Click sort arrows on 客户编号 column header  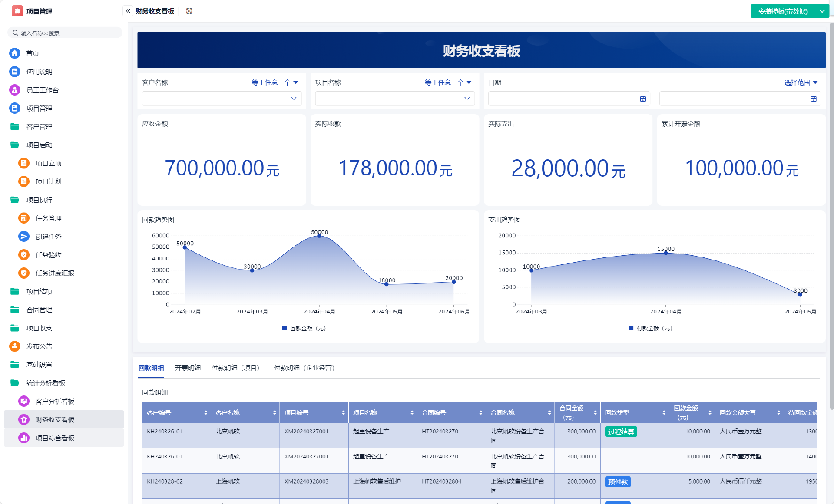point(205,413)
